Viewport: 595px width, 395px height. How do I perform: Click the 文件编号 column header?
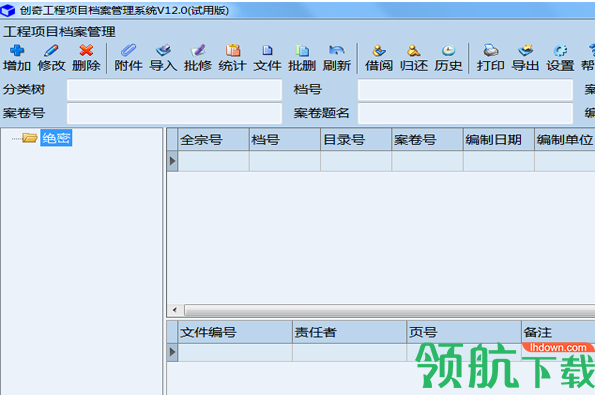point(235,332)
